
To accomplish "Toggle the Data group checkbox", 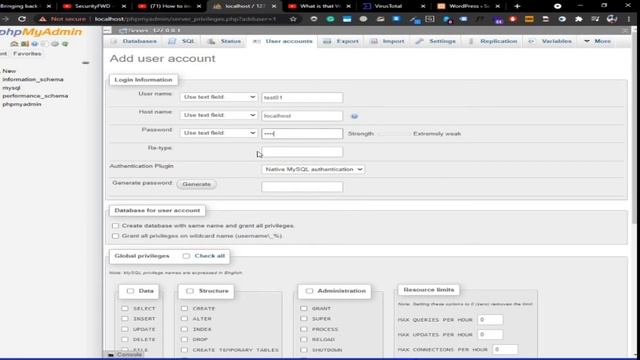I will point(130,291).
